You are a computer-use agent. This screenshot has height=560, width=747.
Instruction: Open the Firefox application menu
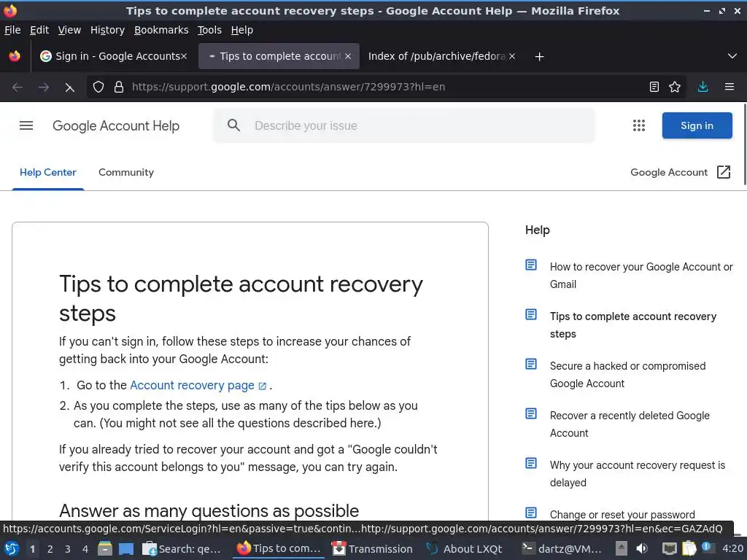pos(729,87)
